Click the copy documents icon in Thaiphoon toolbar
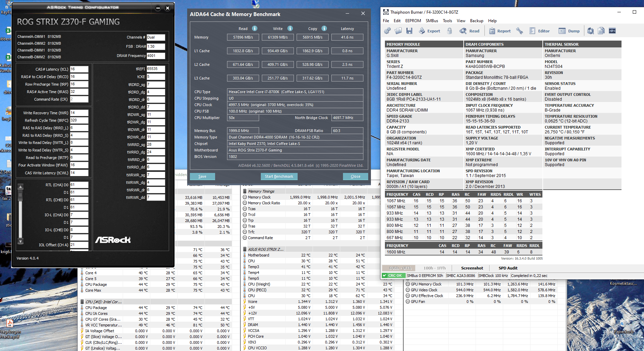Image resolution: width=644 pixels, height=351 pixels. [601, 31]
